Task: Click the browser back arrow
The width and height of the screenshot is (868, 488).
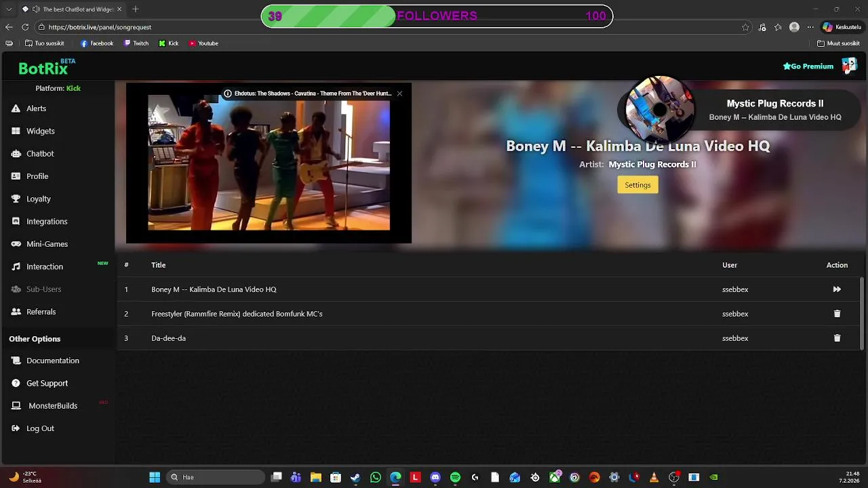Action: [x=9, y=27]
